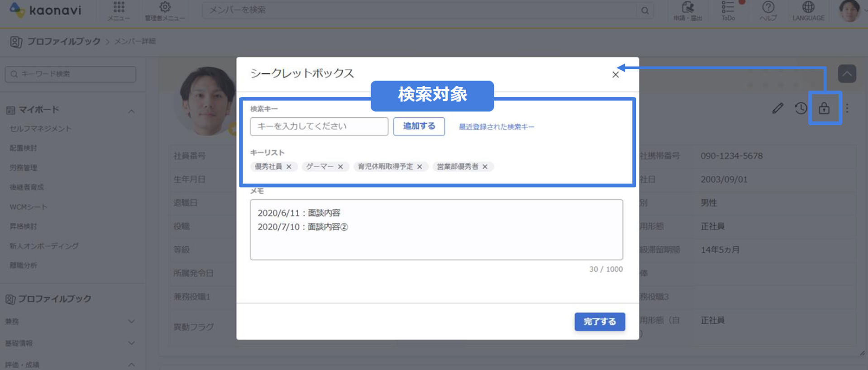Click the 優秀社員 key tag label
This screenshot has height=370, width=868.
click(268, 167)
